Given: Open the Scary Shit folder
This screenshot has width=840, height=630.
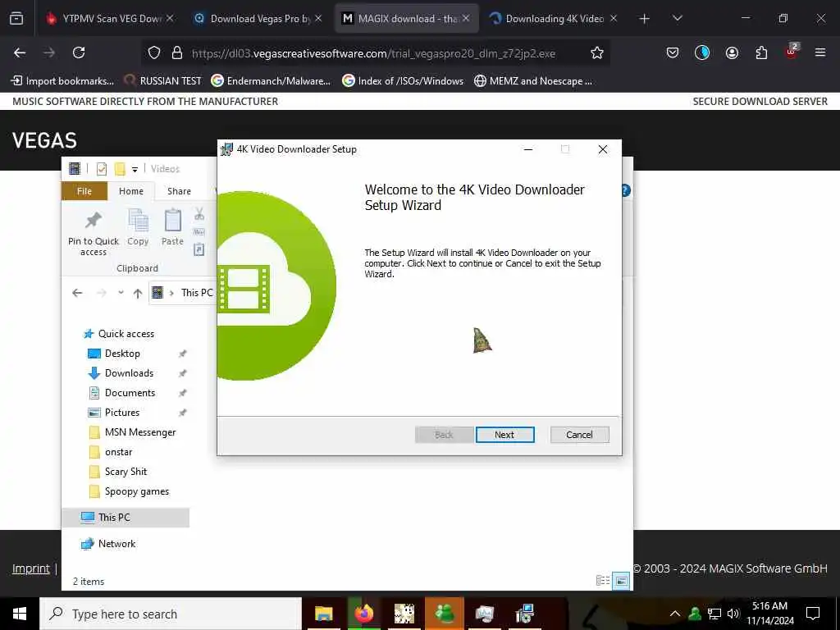Looking at the screenshot, I should click(x=117, y=472).
